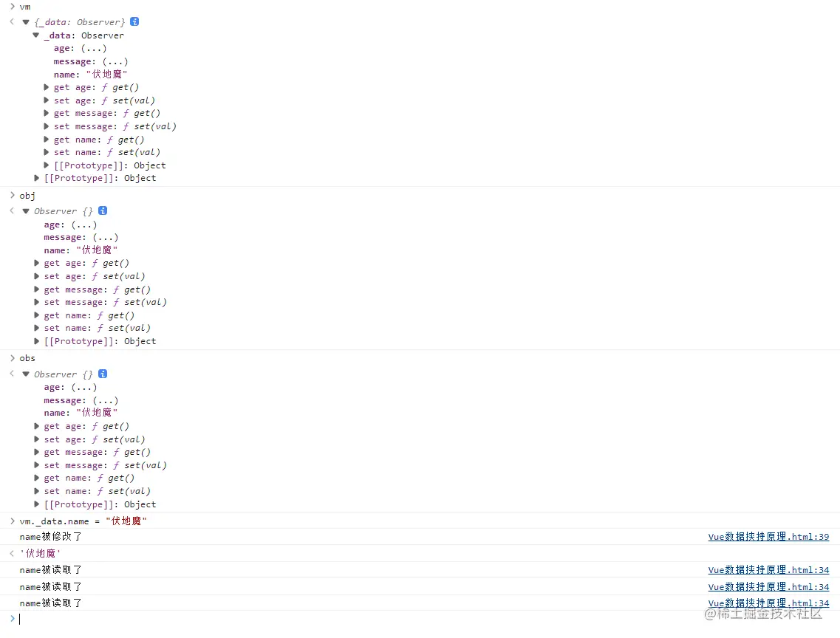Expand set name in obj output

click(x=36, y=328)
